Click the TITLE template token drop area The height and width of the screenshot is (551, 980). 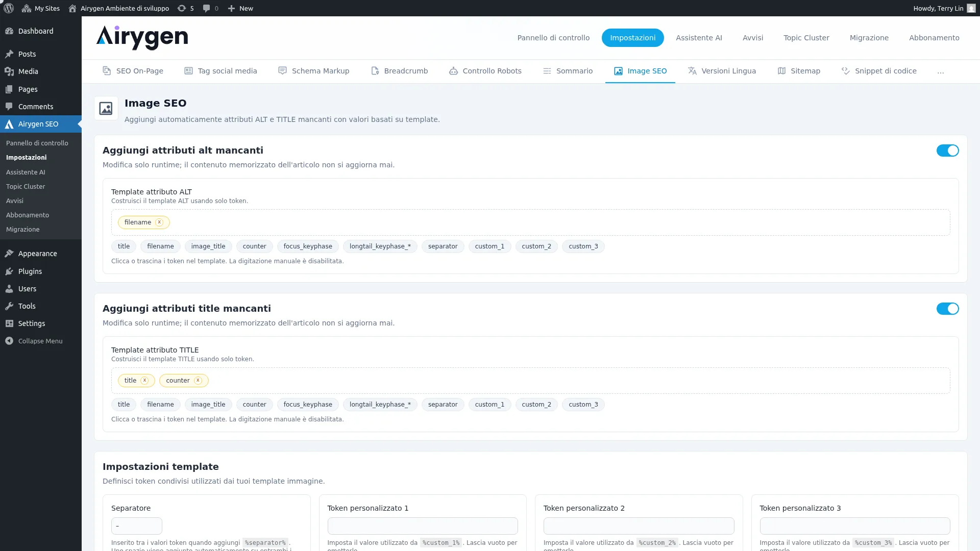[x=531, y=381]
